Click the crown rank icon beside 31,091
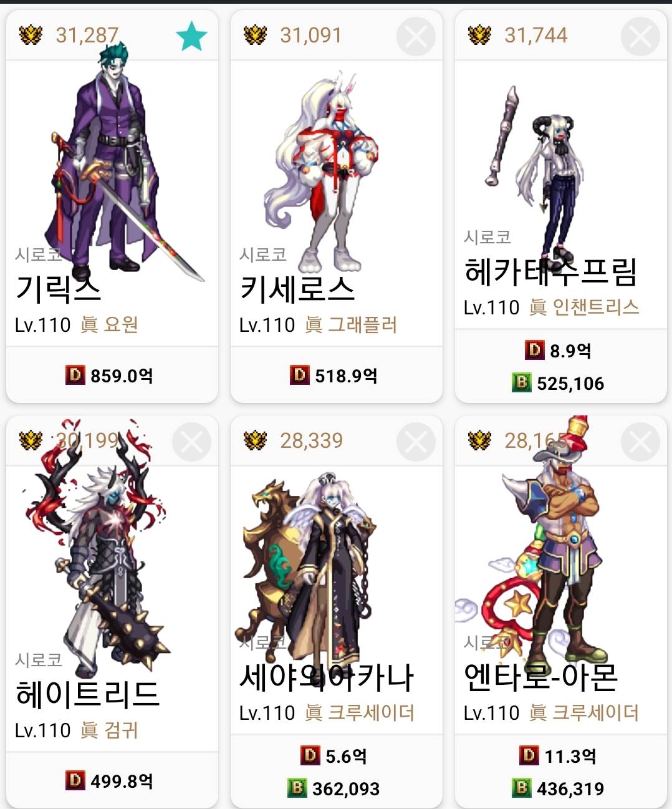This screenshot has width=672, height=809. click(255, 36)
